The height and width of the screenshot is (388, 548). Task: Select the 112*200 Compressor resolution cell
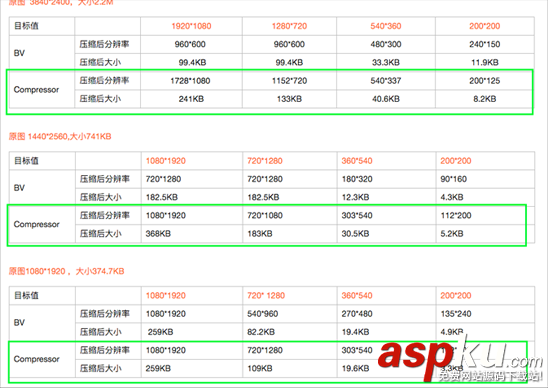[456, 216]
